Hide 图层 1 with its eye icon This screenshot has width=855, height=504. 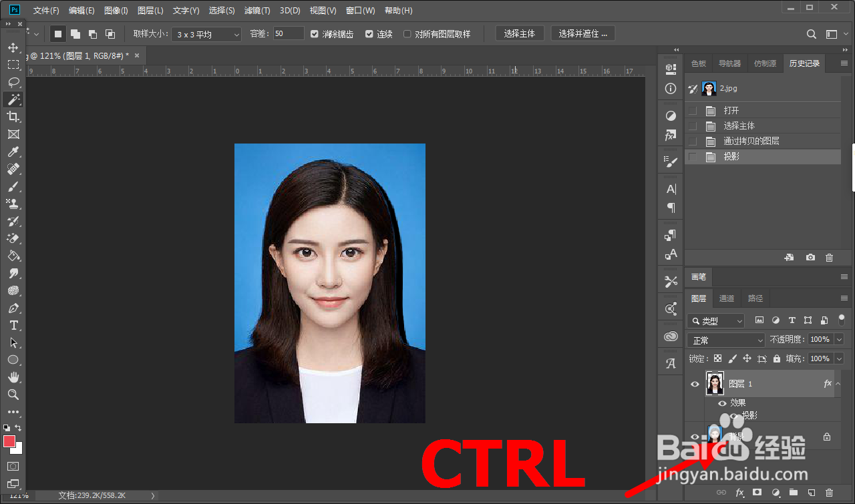point(695,384)
